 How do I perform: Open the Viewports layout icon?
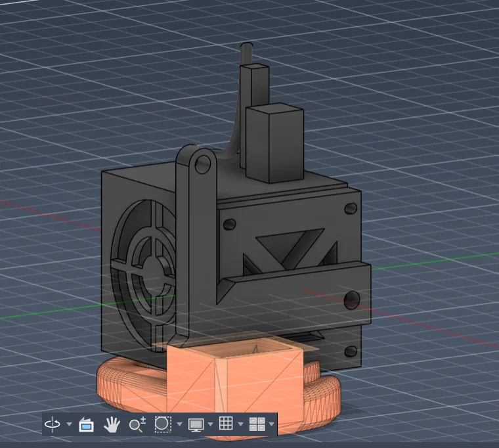click(x=257, y=424)
